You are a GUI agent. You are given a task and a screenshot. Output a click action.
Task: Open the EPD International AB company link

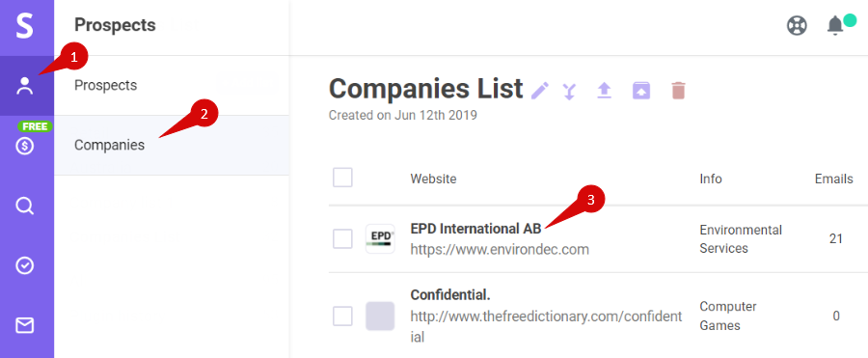476,229
